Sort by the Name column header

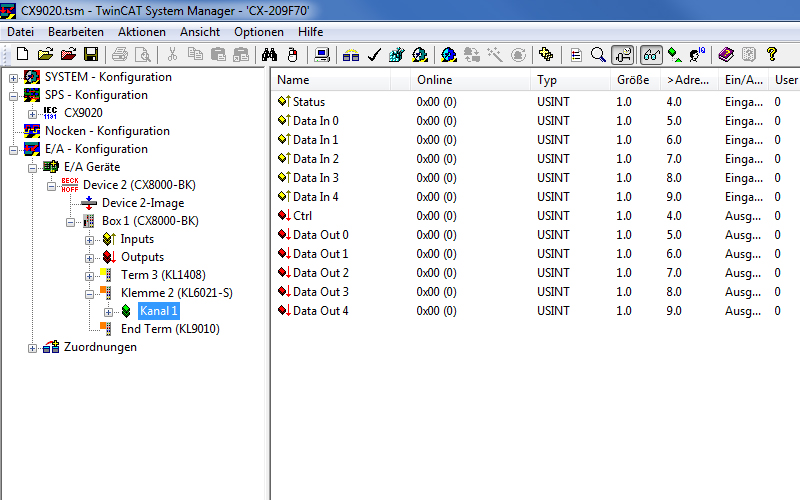click(x=331, y=80)
